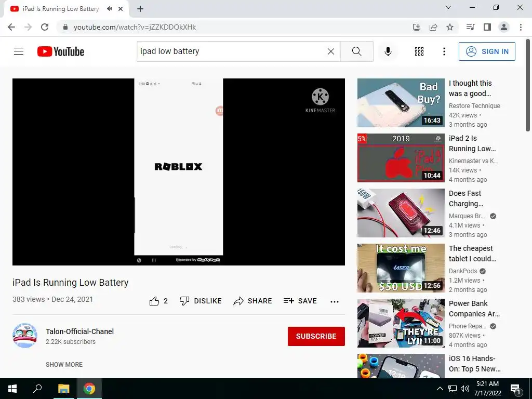Screen dimensions: 532x399
Task: Open the tab search chevron
Action: pyautogui.click(x=448, y=7)
